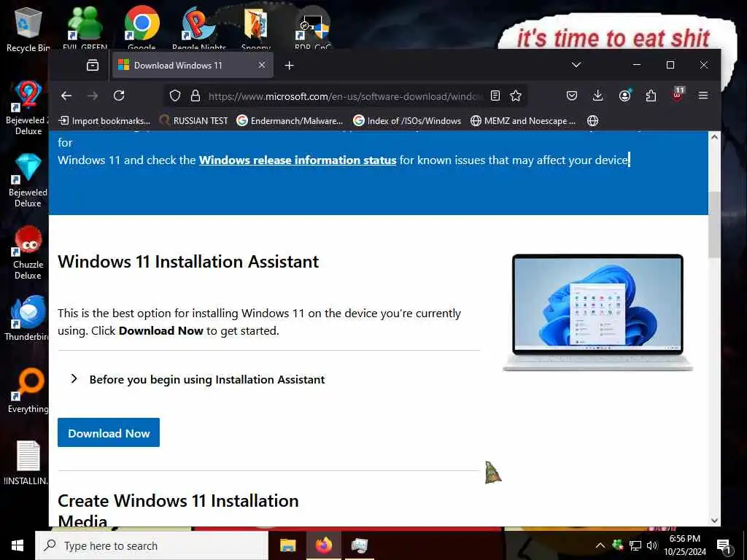Open the Firefox downloads panel

point(597,96)
